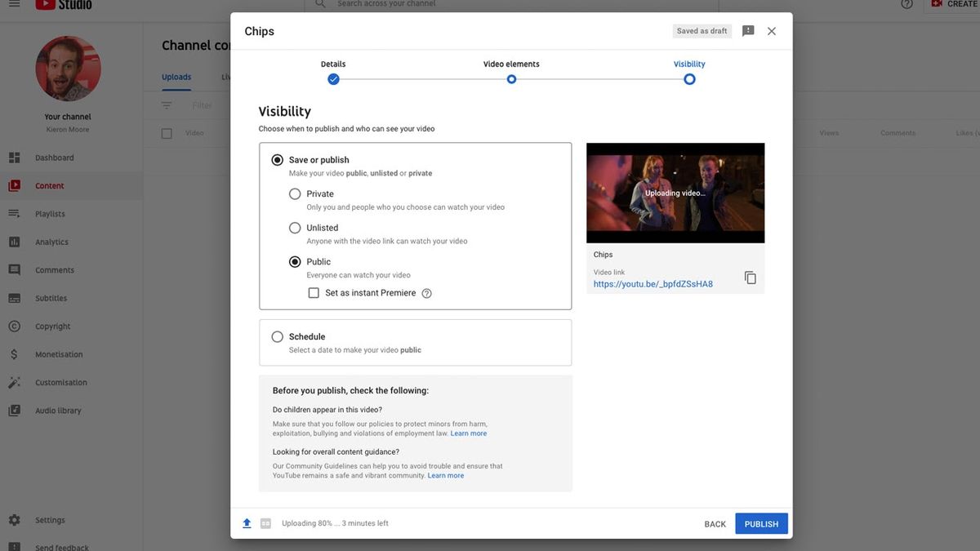Screen dimensions: 980x551
Task: Click the help question mark icon
Action: point(906,4)
